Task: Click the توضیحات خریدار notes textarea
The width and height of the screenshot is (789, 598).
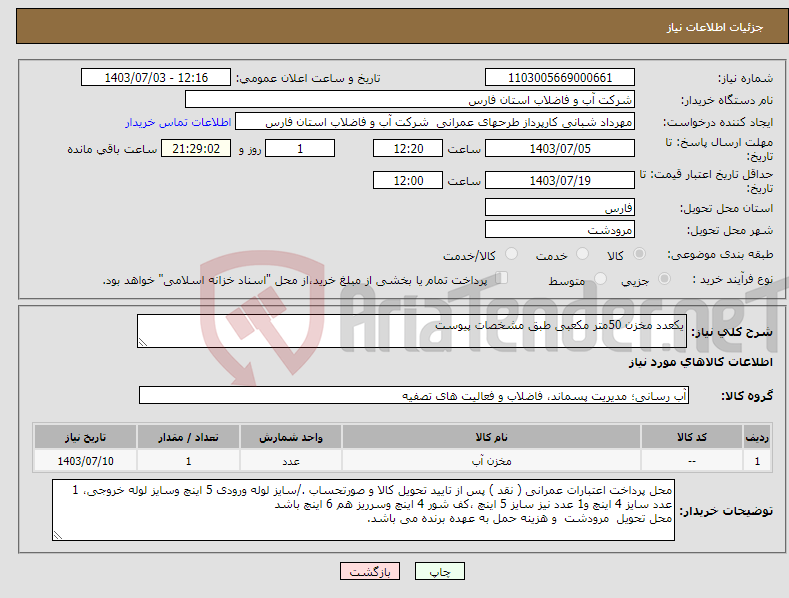Action: tap(363, 510)
